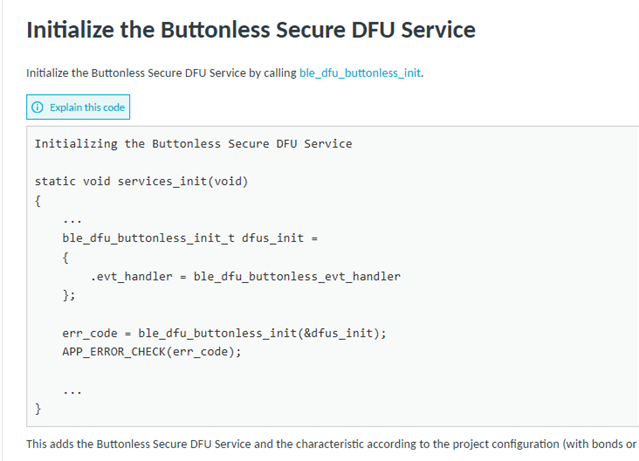This screenshot has height=461, width=639.
Task: Click the Explain this code button
Action: (x=78, y=107)
